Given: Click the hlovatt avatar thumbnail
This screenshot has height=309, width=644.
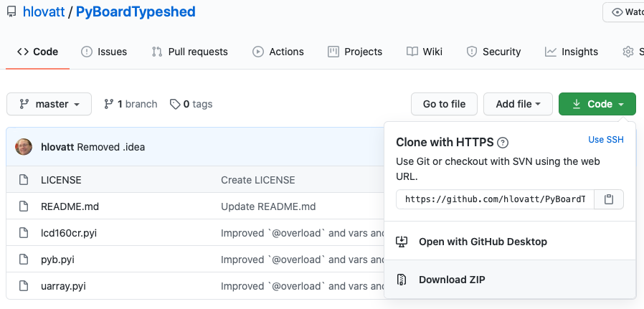Looking at the screenshot, I should coord(24,147).
